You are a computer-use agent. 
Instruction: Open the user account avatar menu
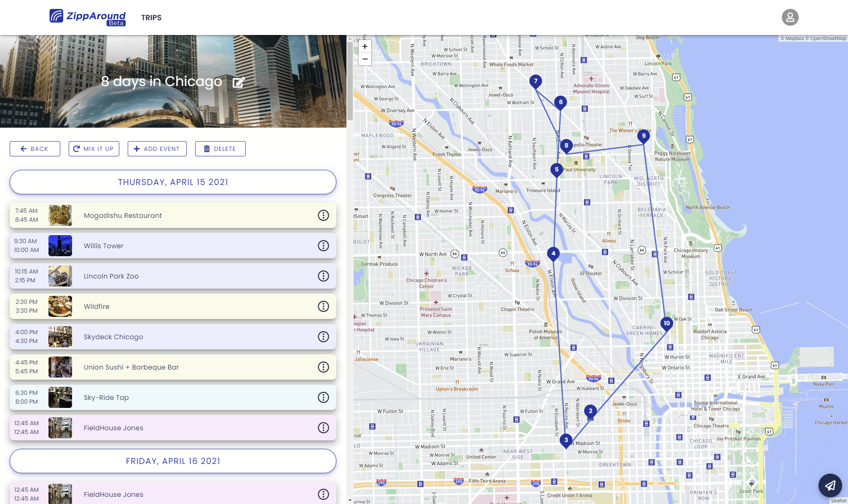(x=790, y=17)
